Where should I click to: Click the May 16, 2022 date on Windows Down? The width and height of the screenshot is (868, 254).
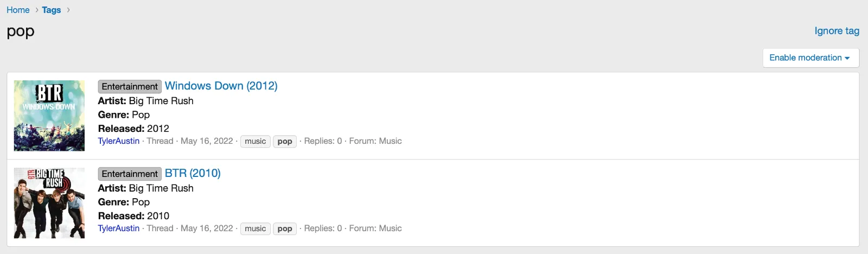pos(207,141)
